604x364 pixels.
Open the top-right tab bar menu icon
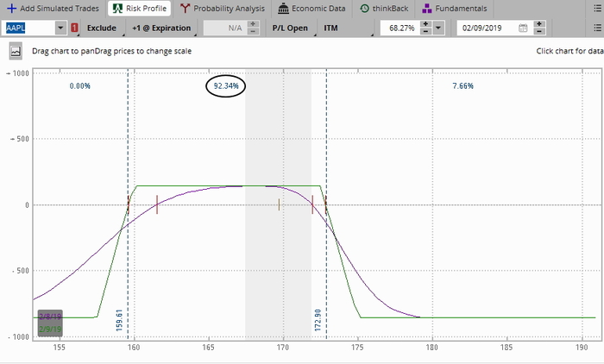(x=597, y=8)
